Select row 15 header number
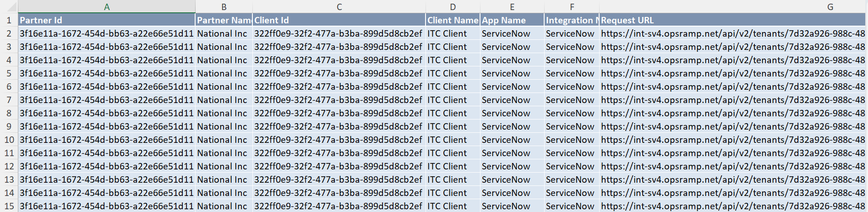 pos(9,206)
